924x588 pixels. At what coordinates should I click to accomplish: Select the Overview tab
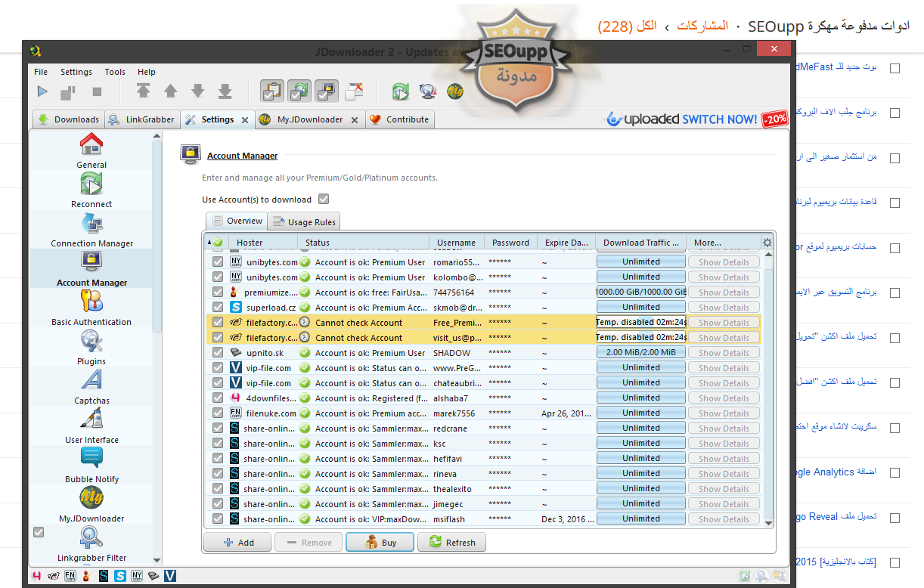[x=237, y=221]
